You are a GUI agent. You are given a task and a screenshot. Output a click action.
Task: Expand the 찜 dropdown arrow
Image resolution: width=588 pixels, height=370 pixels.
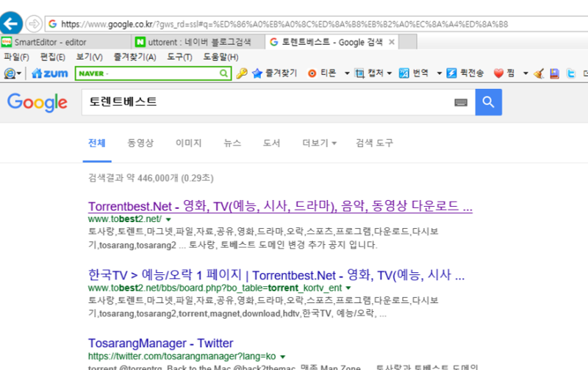526,73
